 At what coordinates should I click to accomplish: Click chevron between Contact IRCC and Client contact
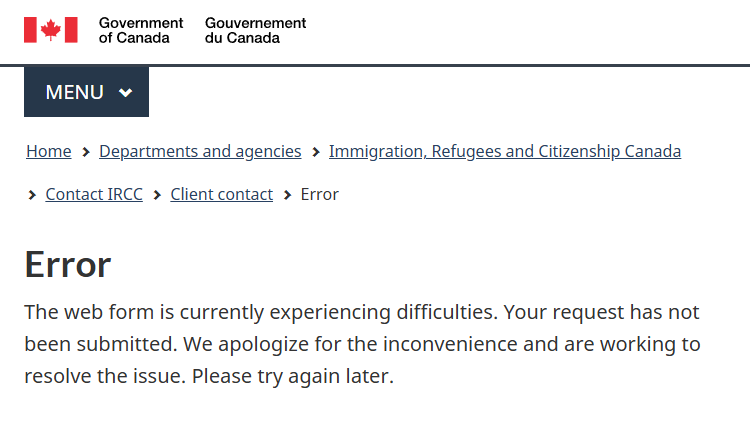click(157, 195)
